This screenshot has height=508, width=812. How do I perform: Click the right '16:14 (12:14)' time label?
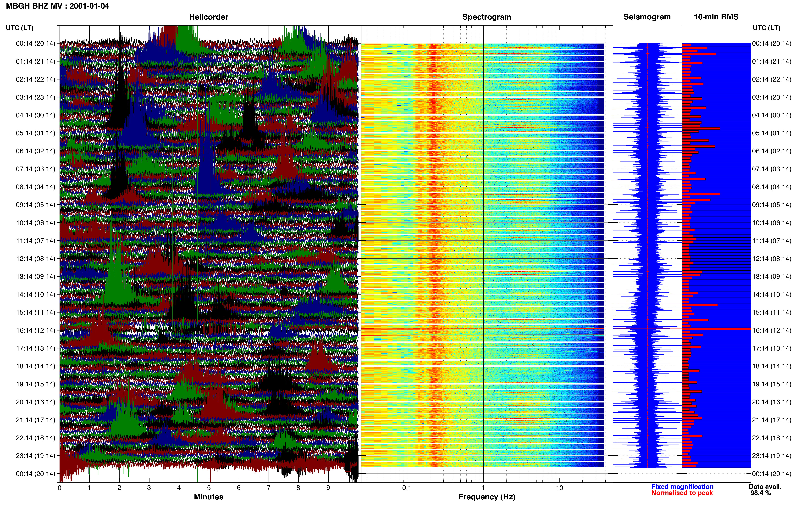[772, 330]
